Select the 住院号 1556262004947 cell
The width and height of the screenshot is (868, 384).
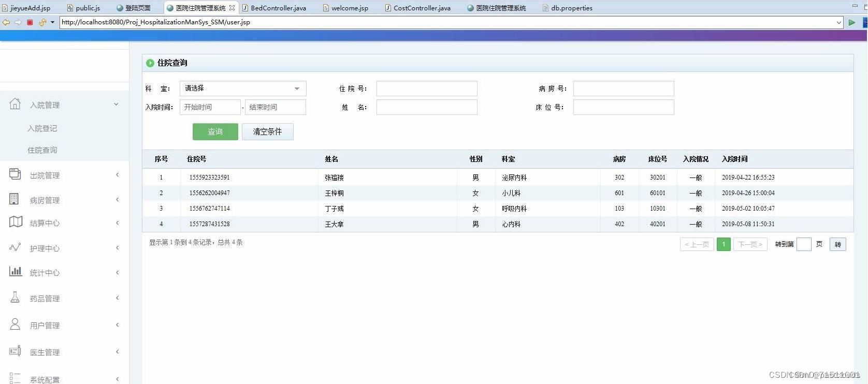pos(210,193)
